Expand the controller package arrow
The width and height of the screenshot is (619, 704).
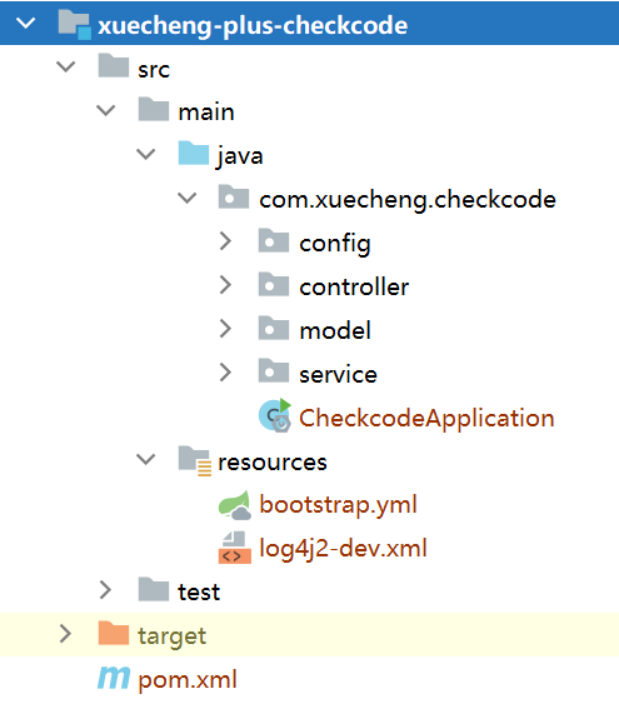(x=225, y=285)
